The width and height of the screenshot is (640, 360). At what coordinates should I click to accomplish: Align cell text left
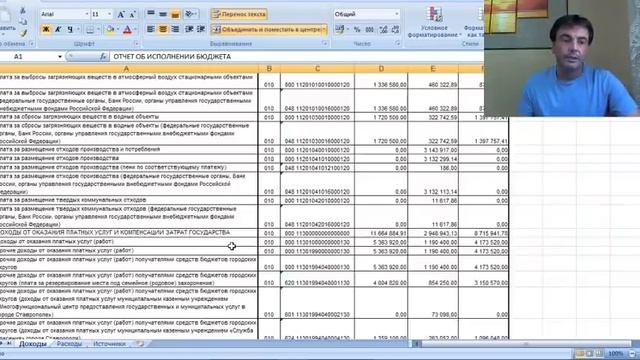[x=151, y=29]
